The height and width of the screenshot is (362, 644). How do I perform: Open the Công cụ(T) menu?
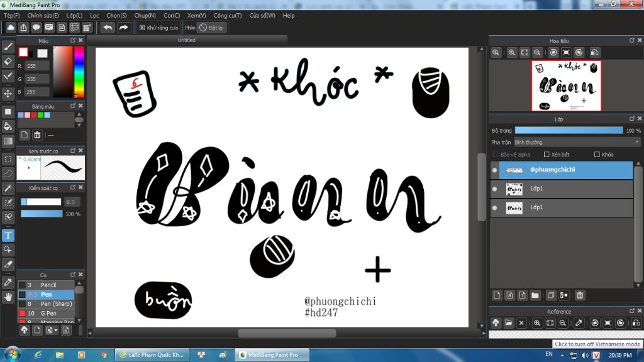click(x=228, y=16)
